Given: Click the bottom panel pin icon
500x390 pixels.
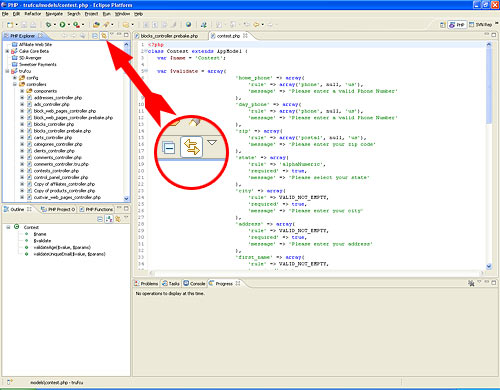Looking at the screenshot, I should point(471,283).
